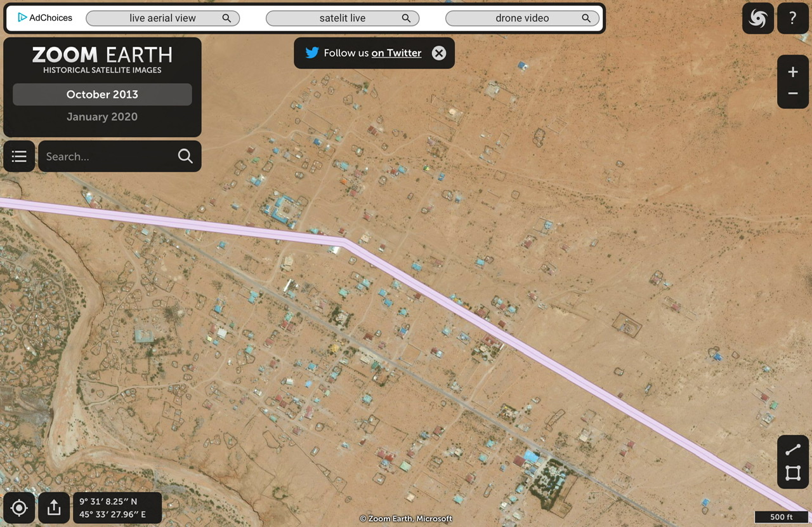The image size is (812, 527).
Task: Open the share icon button
Action: (54, 508)
